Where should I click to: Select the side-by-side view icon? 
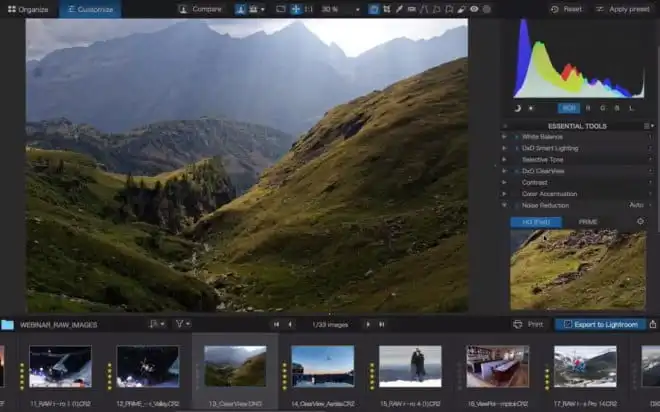[x=253, y=9]
